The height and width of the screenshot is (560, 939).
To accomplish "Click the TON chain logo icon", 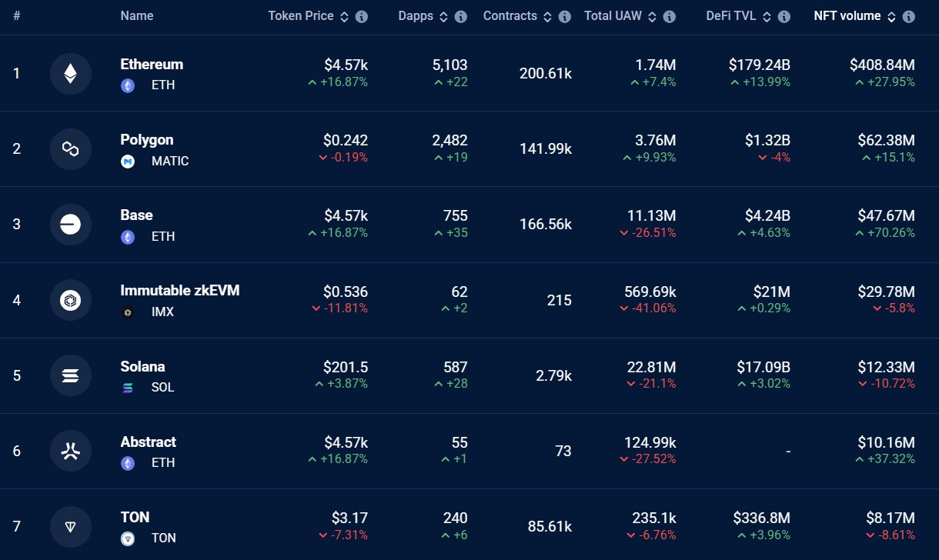I will tap(70, 526).
